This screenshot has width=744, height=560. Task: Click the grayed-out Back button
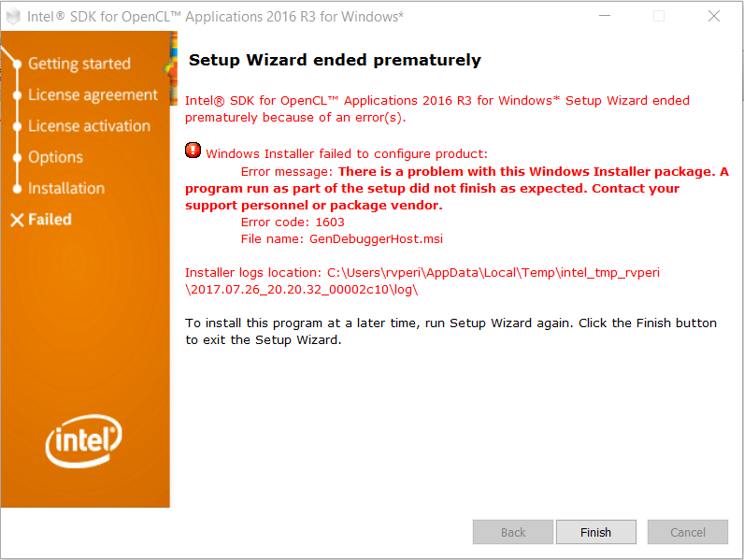click(x=513, y=532)
